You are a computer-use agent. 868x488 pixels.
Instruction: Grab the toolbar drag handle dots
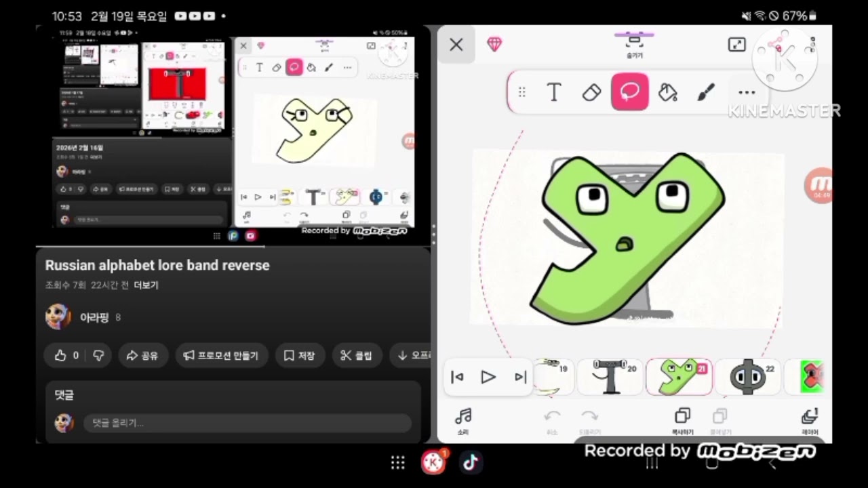tap(521, 92)
